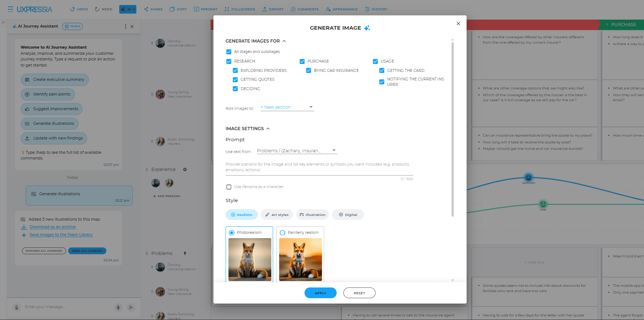Select the Photorealism radio option
This screenshot has height=320, width=644.
click(232, 233)
